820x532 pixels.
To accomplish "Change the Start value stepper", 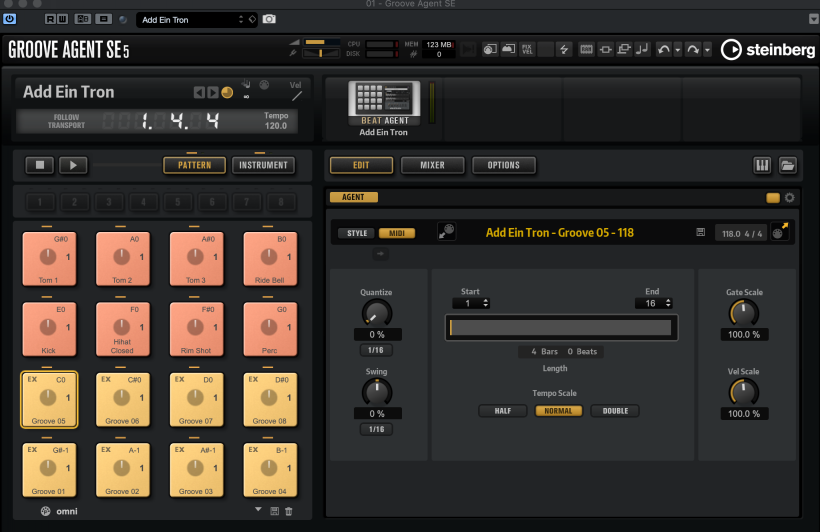I will point(486,303).
